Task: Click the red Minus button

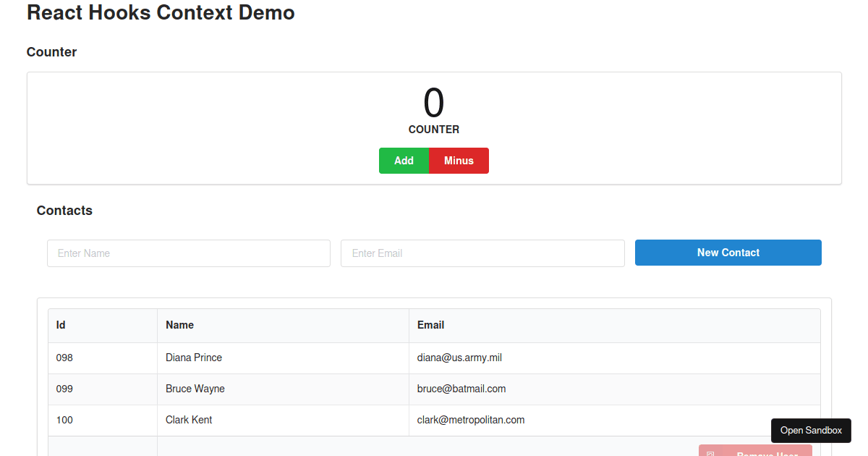Action: [459, 160]
